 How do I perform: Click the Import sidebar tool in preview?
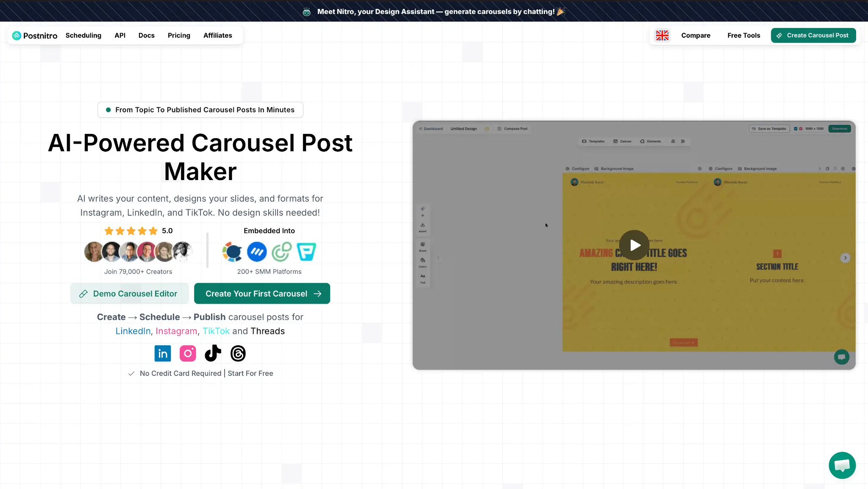tap(423, 228)
